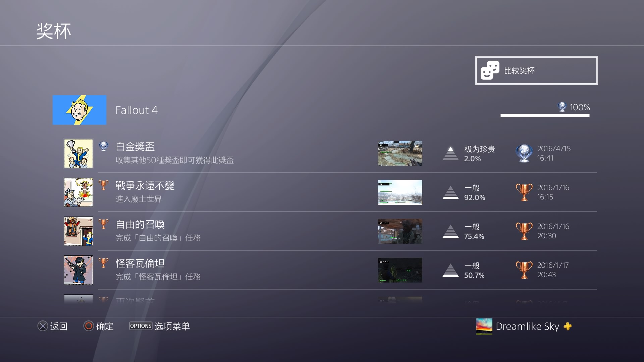The image size is (644, 362).
Task: Click the rarity pyramid icon showing 92.0%
Action: (x=450, y=192)
